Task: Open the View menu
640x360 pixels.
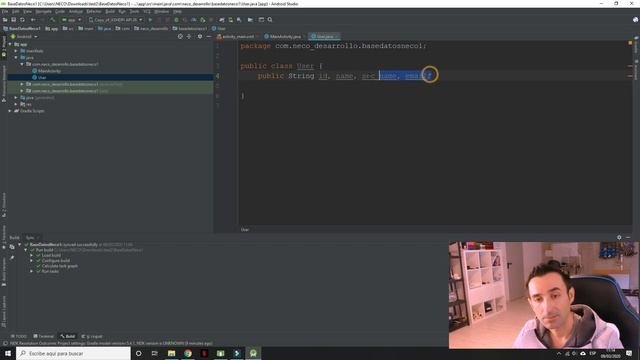Action: (27, 11)
